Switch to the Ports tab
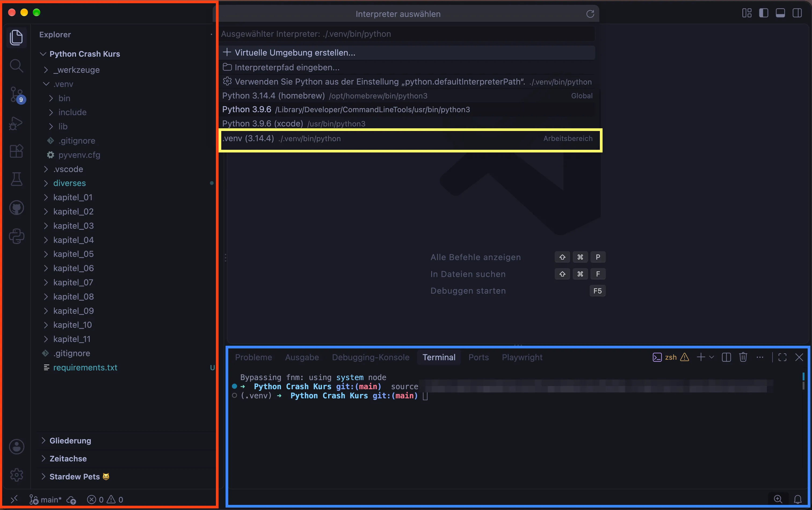Image resolution: width=812 pixels, height=510 pixels. tap(479, 357)
